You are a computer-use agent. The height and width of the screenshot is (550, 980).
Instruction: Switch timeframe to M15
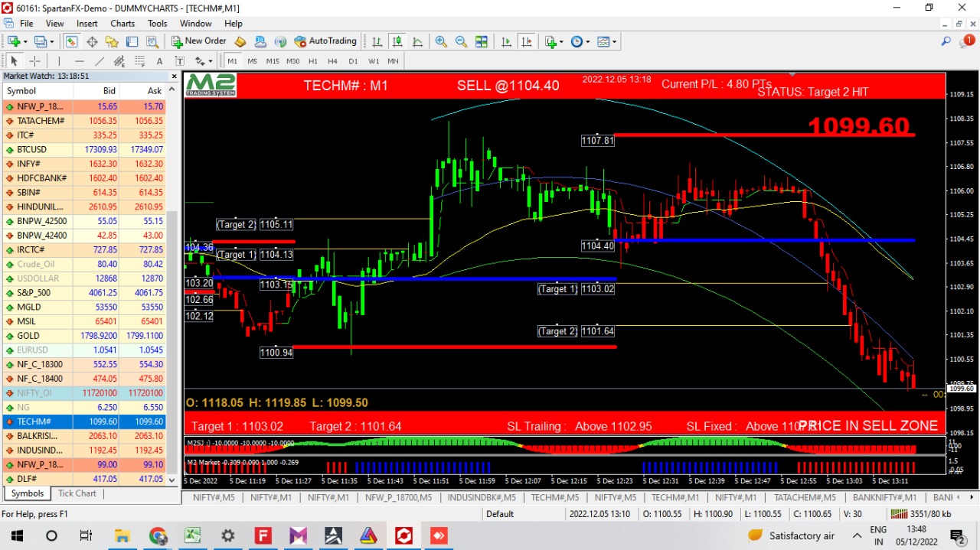(273, 60)
